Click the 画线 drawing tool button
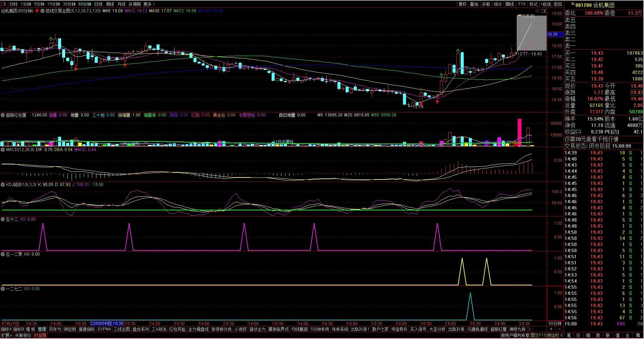The width and height of the screenshot is (644, 339). pos(510,4)
